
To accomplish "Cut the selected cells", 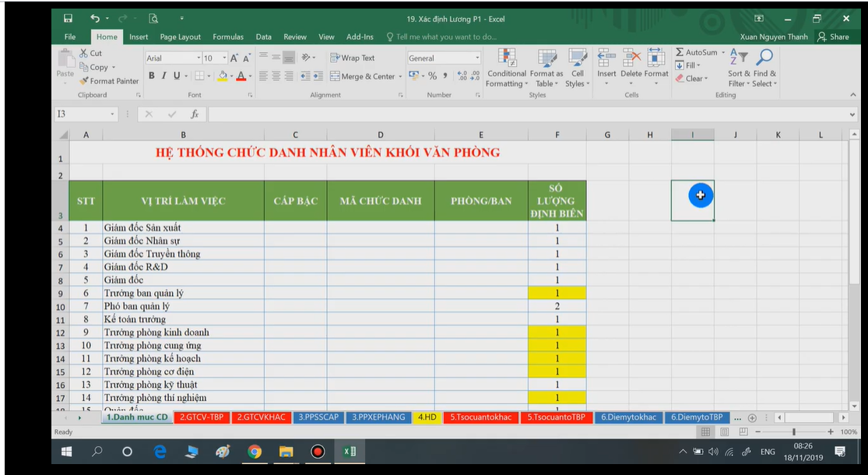I will pyautogui.click(x=91, y=53).
